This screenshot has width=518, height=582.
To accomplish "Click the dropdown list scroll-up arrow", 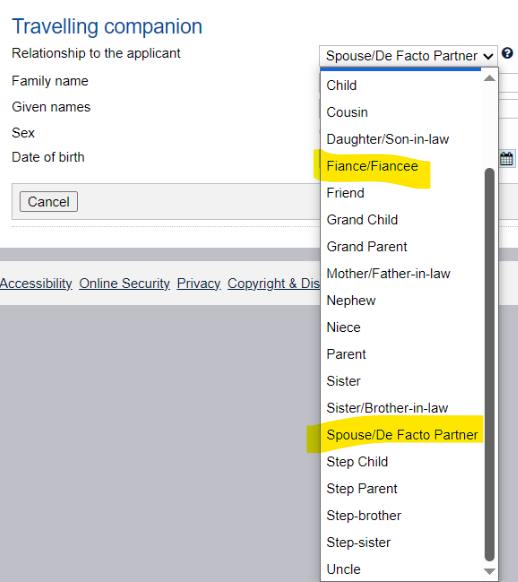I will pos(489,78).
